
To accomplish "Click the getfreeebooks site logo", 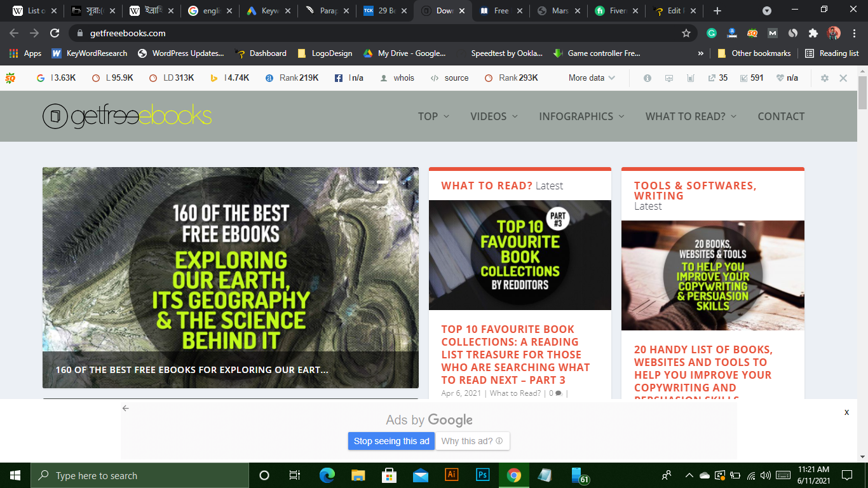I will pyautogui.click(x=127, y=116).
